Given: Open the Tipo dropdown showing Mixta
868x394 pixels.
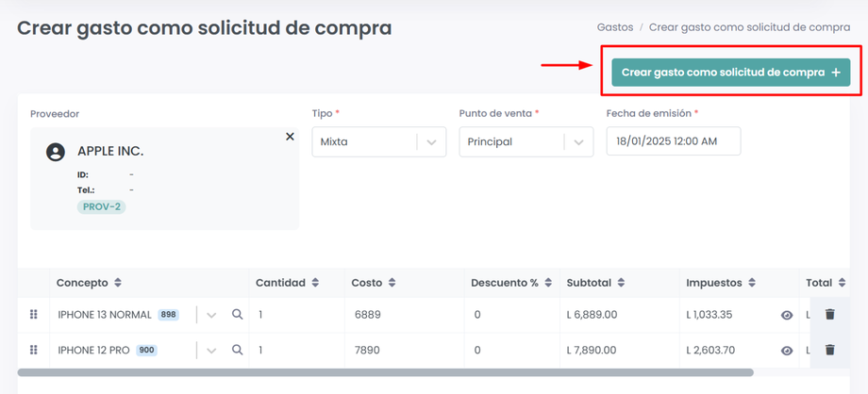Looking at the screenshot, I should click(431, 142).
